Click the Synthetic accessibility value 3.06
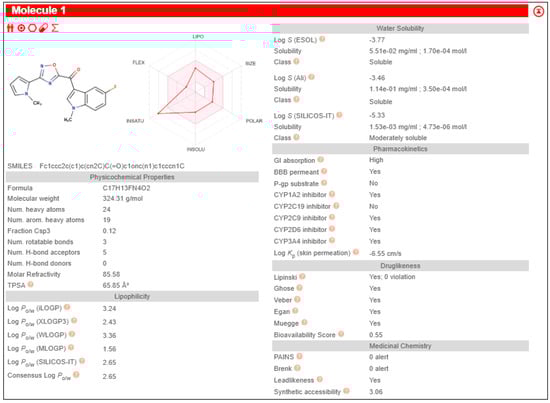Image resolution: width=550 pixels, height=403 pixels. 376,391
